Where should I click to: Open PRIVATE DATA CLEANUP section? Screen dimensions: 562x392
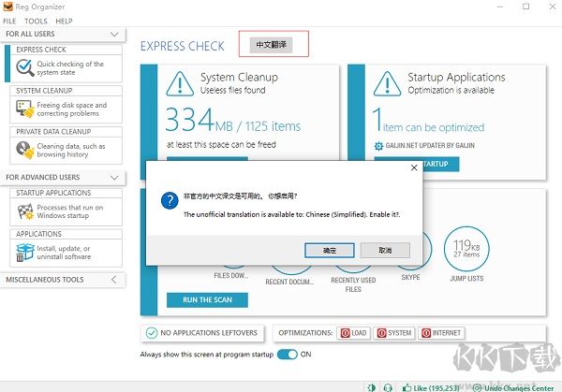point(66,145)
